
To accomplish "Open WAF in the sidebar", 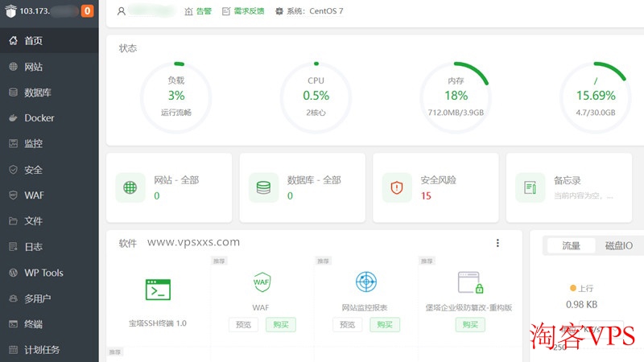I will coord(49,195).
